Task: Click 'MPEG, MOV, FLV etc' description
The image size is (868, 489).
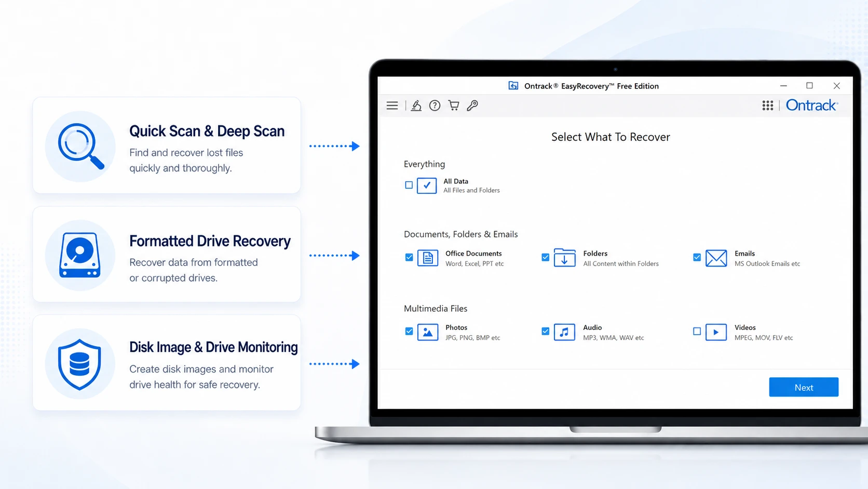Action: click(764, 338)
